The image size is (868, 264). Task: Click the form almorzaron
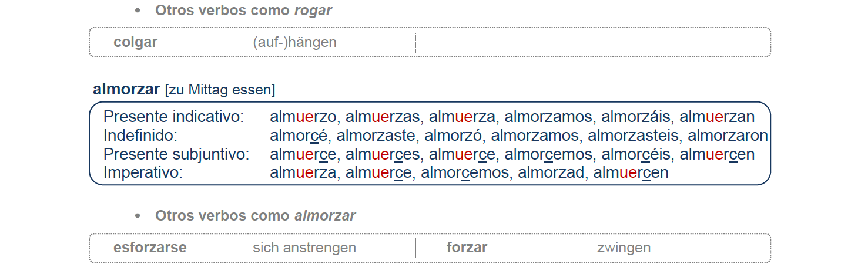point(728,136)
